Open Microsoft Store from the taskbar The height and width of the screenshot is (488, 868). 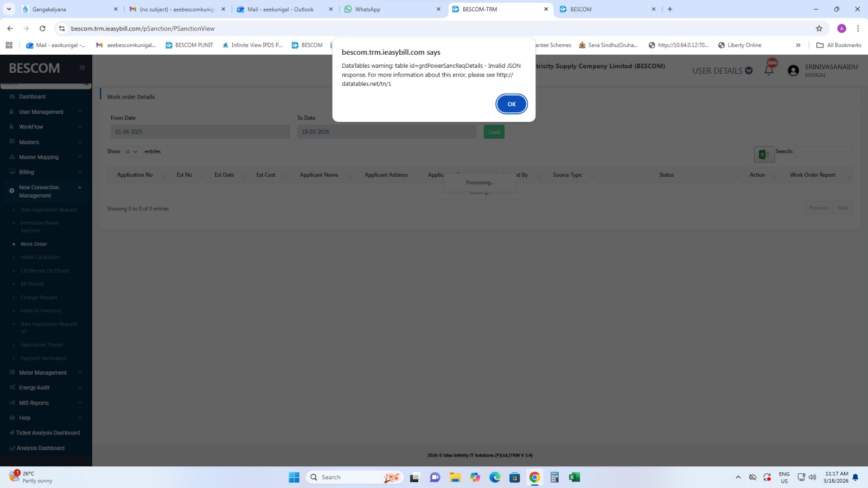(514, 477)
